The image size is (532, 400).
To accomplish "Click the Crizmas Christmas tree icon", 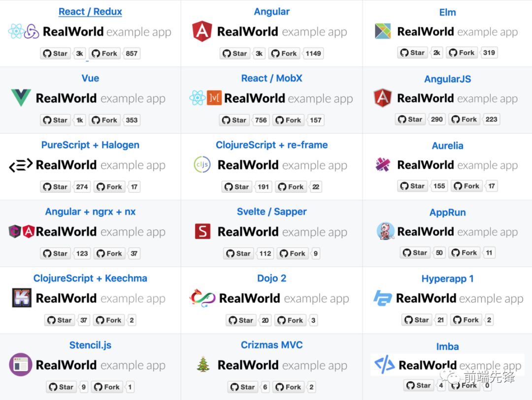I will pyautogui.click(x=203, y=365).
